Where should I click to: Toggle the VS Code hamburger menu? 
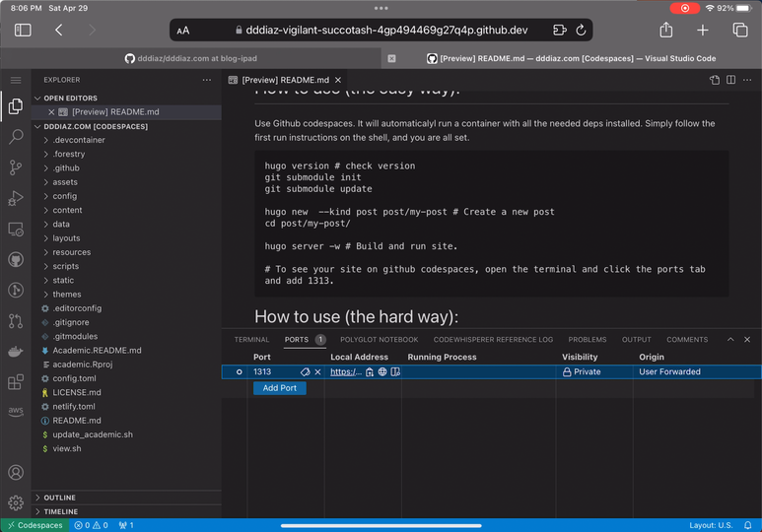tap(16, 80)
